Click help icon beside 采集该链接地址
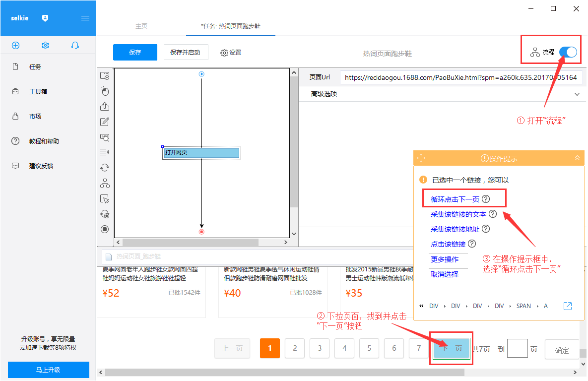Image resolution: width=588 pixels, height=381 pixels. [x=486, y=229]
